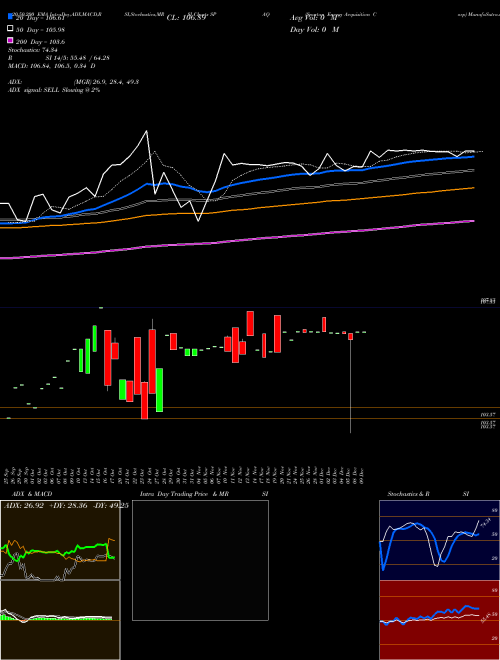Click the 'ADX: 26.92 +DY: 28.36 -DY: 49.25' header
This screenshot has height=660, width=500.
point(66,506)
